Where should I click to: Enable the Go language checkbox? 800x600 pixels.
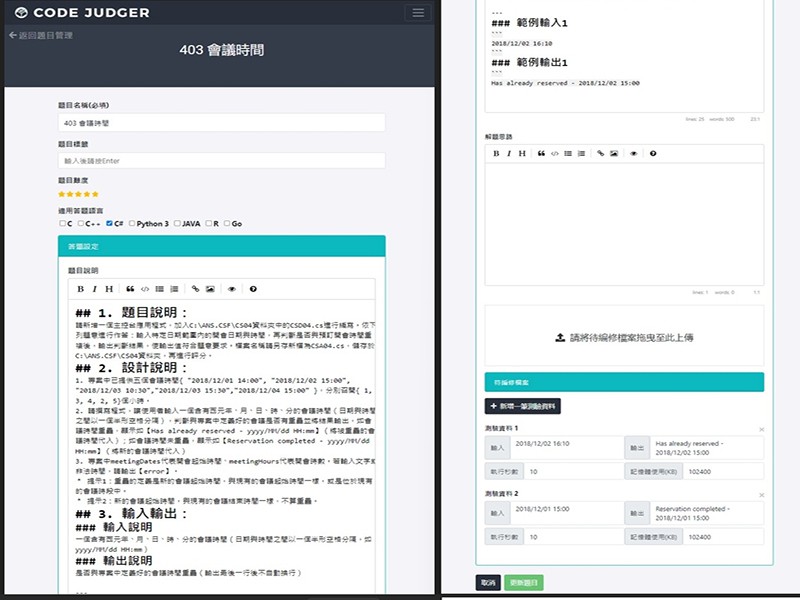coord(227,223)
